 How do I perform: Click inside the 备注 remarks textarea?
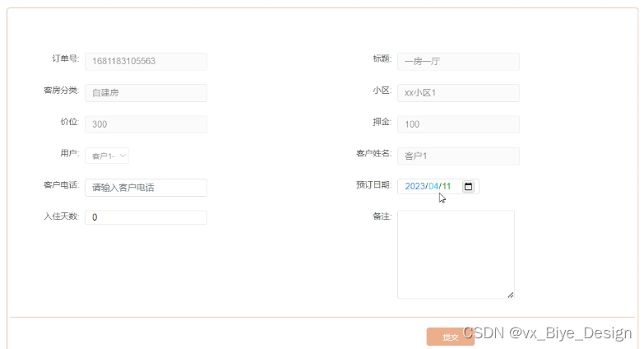point(456,254)
